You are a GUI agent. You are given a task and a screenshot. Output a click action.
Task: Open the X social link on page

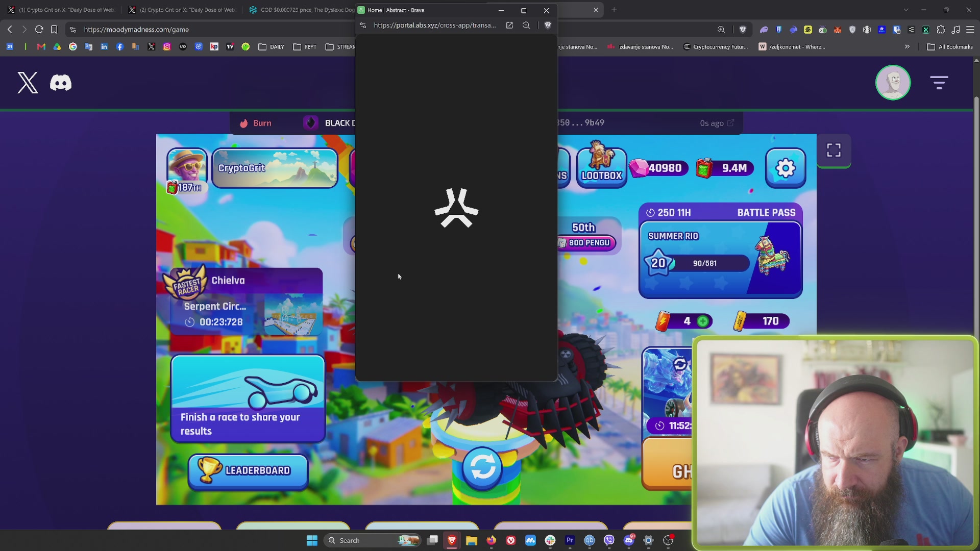coord(28,83)
